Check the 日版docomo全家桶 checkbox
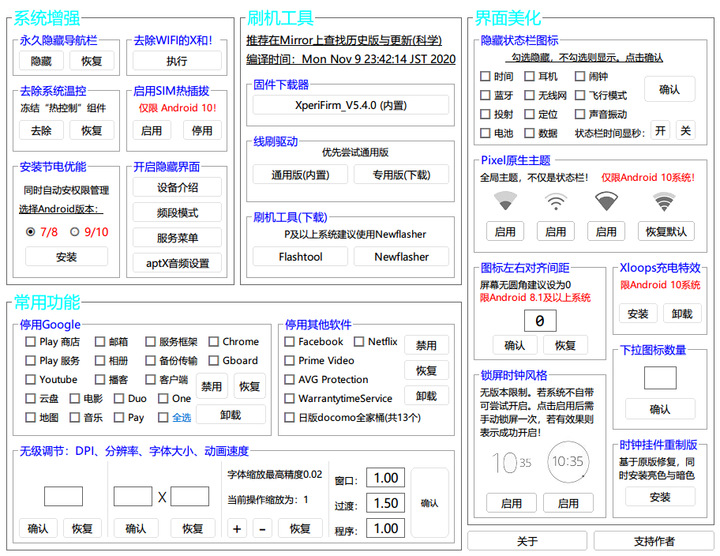Viewport: 720px width, 556px height. point(289,417)
